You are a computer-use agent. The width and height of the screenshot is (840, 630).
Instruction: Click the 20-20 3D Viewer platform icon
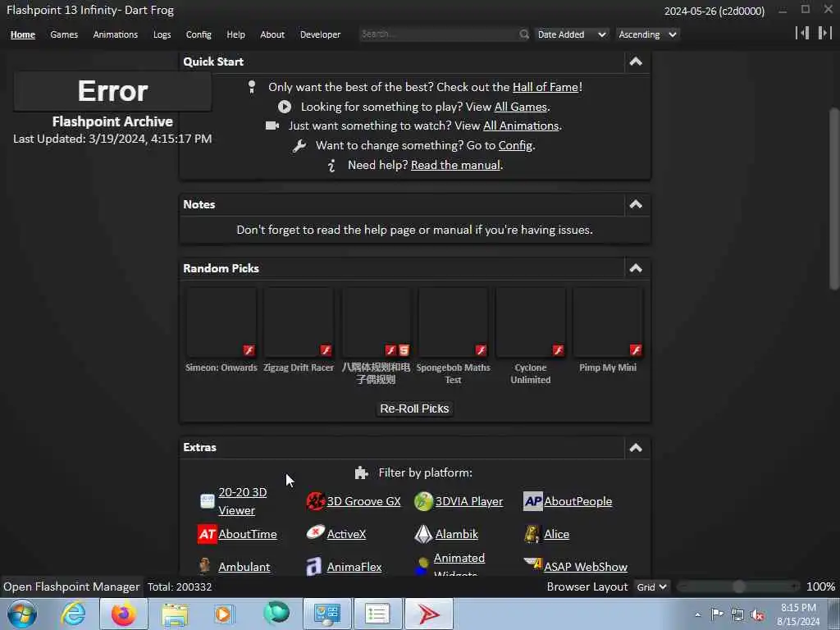208,501
